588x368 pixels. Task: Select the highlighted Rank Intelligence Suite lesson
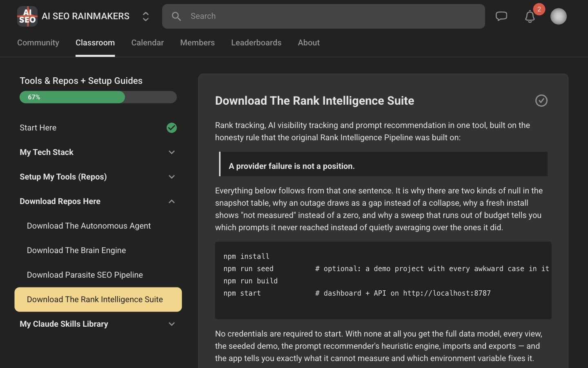[x=98, y=299]
